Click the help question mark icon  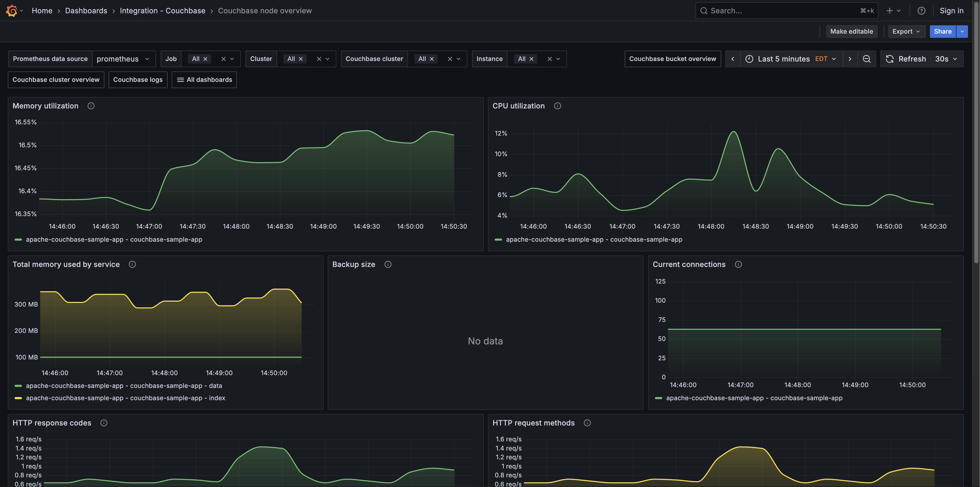[x=921, y=11]
